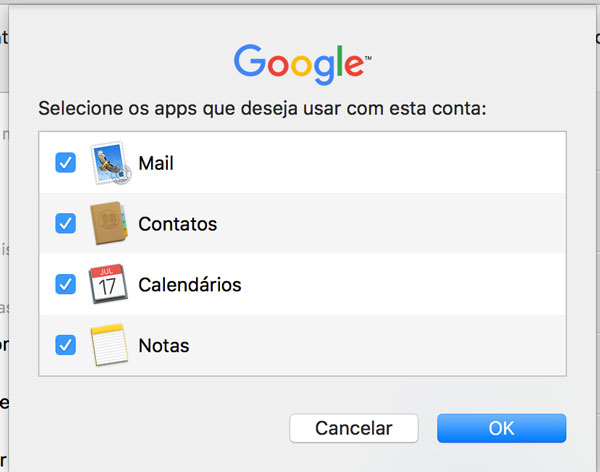600x472 pixels.
Task: Click the Google logo
Action: point(302,63)
